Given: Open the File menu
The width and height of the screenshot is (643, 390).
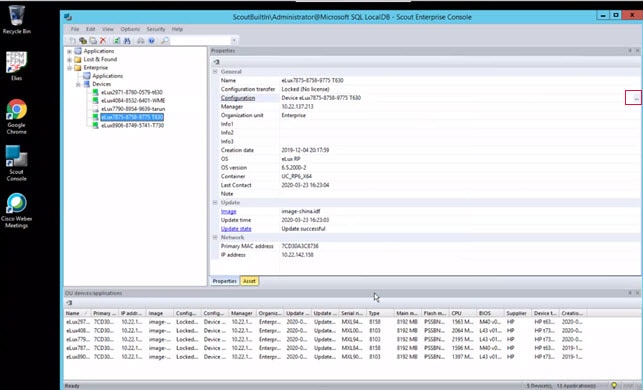Looking at the screenshot, I should 75,29.
